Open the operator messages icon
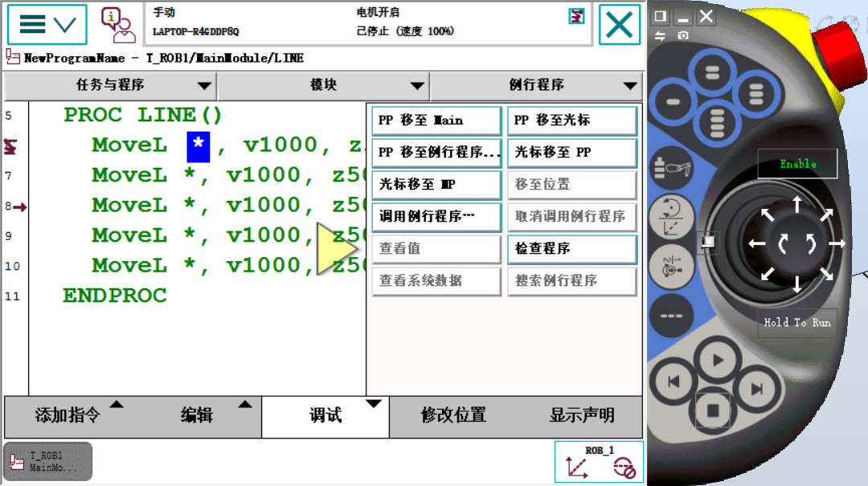This screenshot has width=868, height=486. (117, 23)
